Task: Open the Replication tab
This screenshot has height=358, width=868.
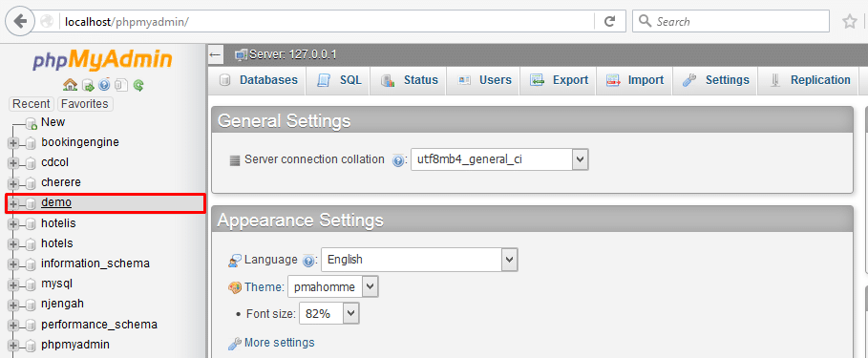Action: [x=809, y=80]
